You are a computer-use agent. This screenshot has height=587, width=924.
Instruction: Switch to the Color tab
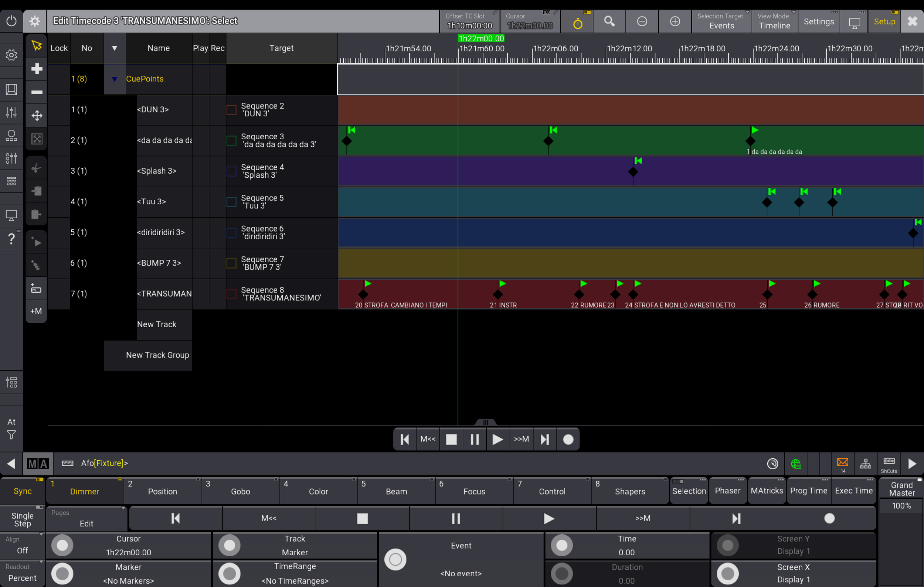point(319,491)
